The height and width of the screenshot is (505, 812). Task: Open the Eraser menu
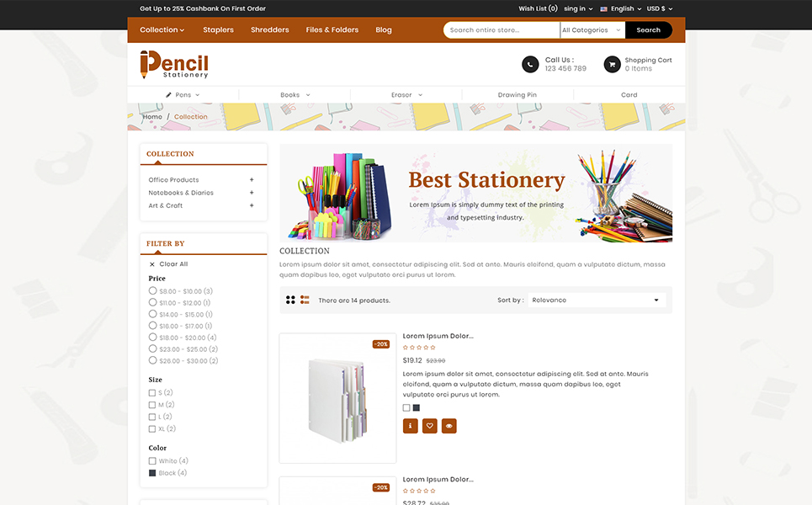(x=407, y=95)
